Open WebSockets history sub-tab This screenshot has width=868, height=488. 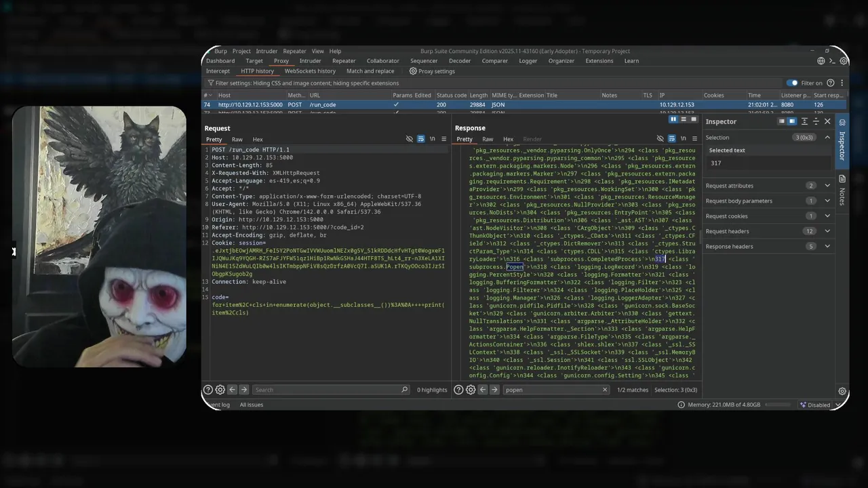[x=310, y=71]
